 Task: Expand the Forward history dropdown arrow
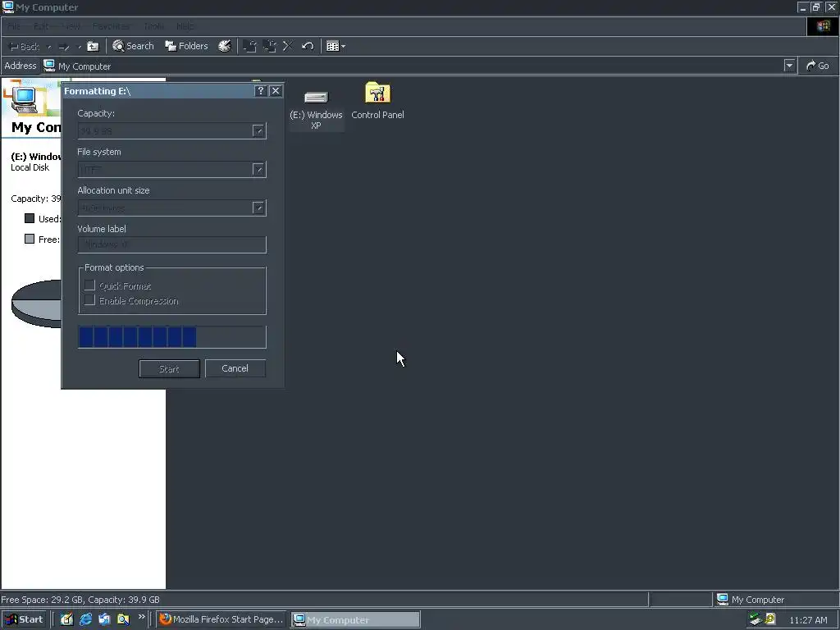(x=80, y=47)
